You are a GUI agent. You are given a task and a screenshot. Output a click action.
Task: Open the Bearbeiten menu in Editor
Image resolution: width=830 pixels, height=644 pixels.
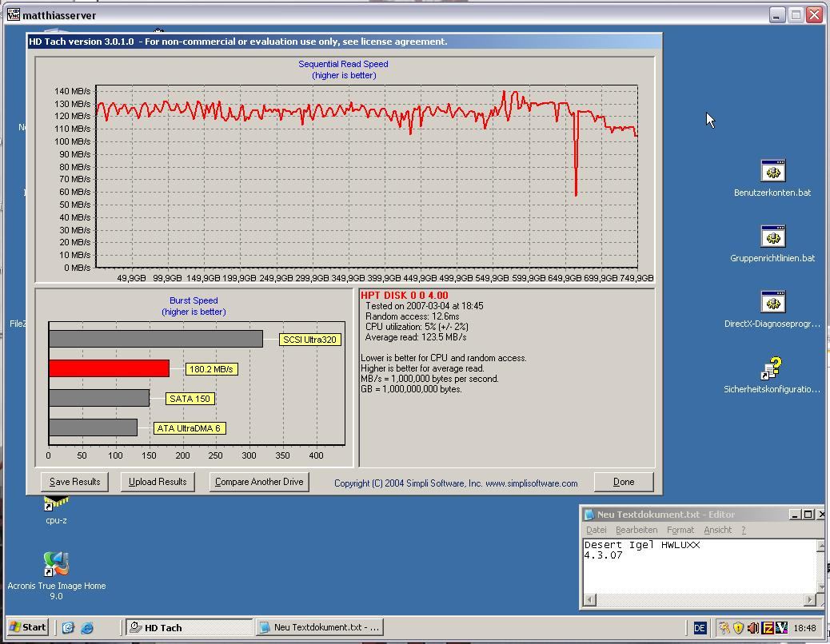636,530
